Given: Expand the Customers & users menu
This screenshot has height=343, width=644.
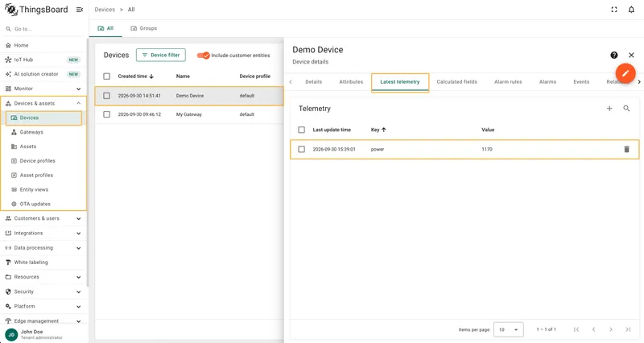Looking at the screenshot, I should point(43,218).
